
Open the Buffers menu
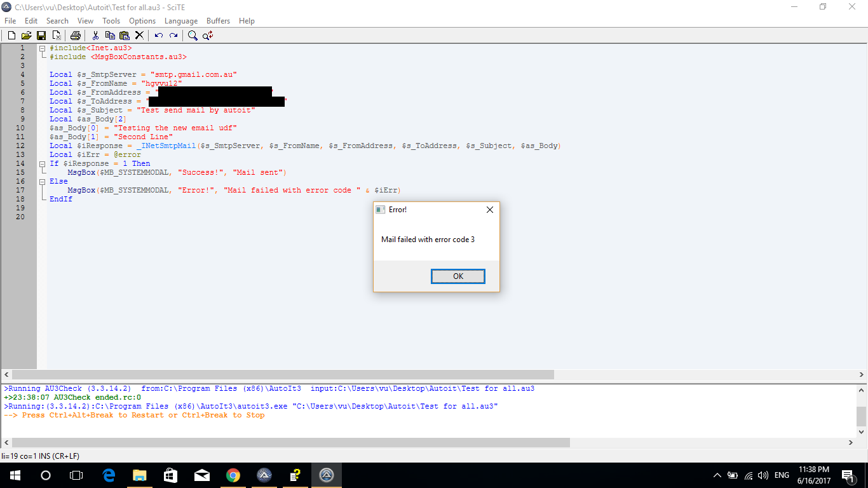point(218,21)
